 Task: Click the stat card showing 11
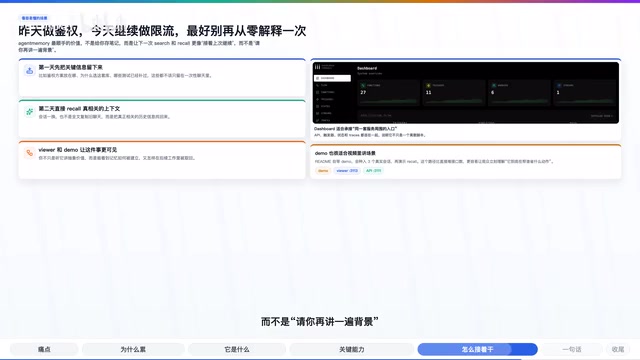click(454, 93)
